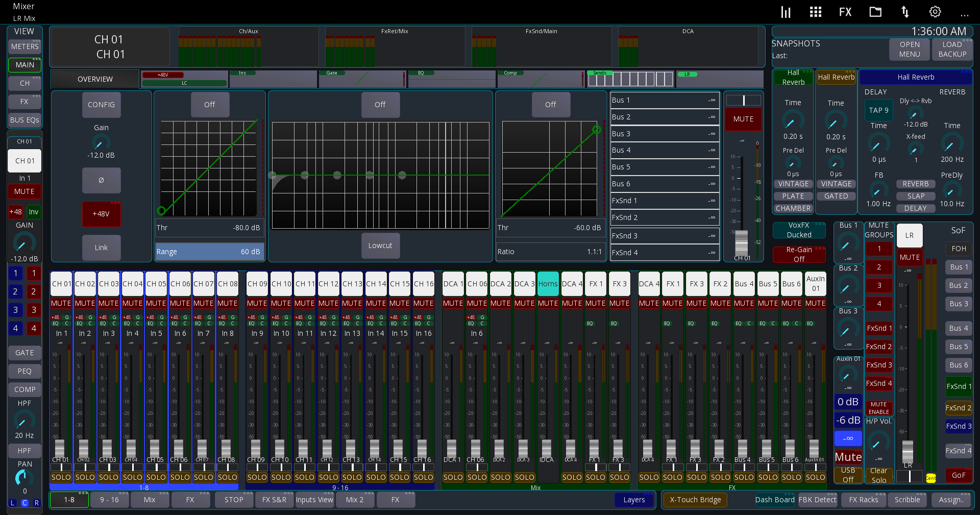Toggle USB Off button
Screen dimensions: 980x515
pos(848,475)
